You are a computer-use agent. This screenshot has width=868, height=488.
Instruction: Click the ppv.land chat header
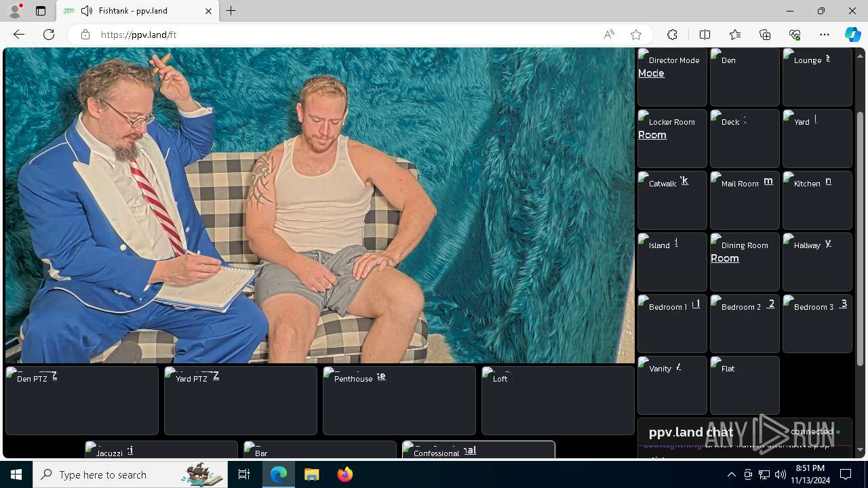coord(745,432)
